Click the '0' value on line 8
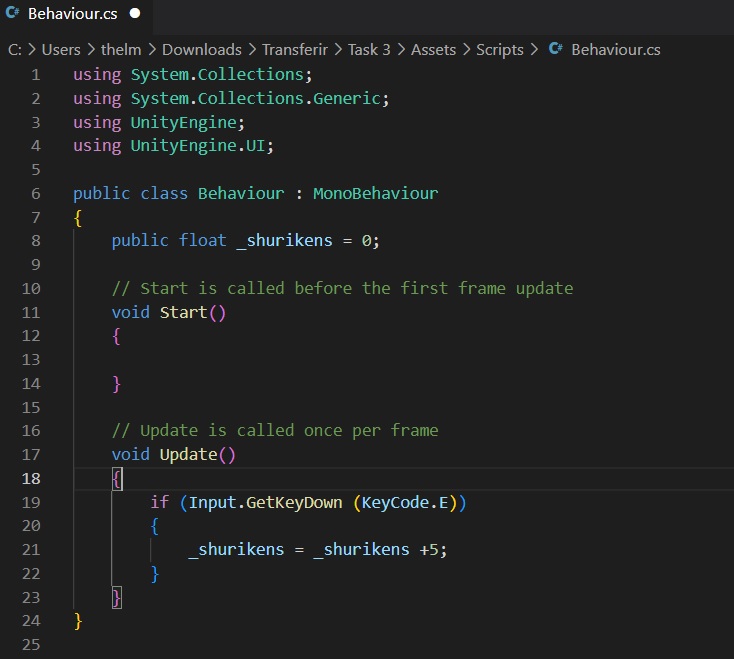The image size is (734, 659). 367,241
